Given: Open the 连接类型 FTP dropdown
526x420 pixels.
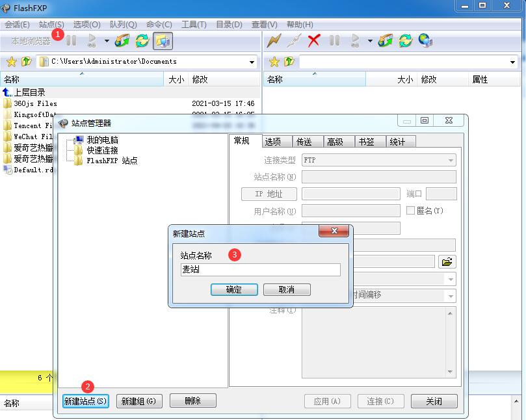Looking at the screenshot, I should tap(451, 160).
